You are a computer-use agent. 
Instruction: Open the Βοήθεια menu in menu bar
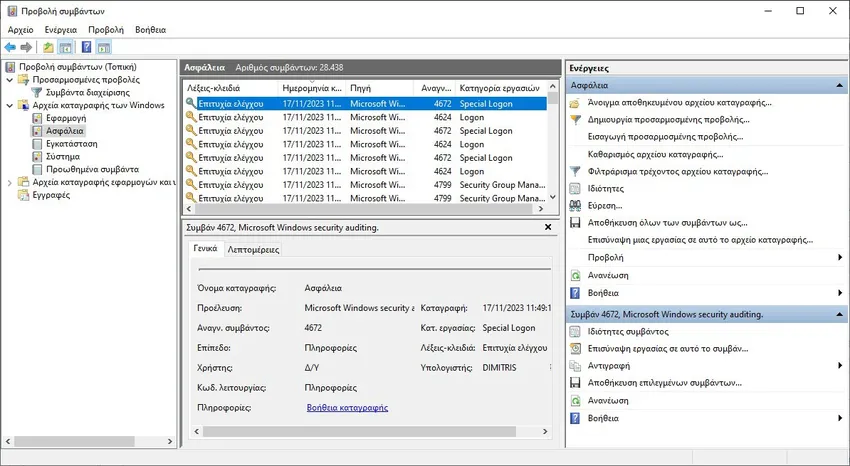click(150, 30)
